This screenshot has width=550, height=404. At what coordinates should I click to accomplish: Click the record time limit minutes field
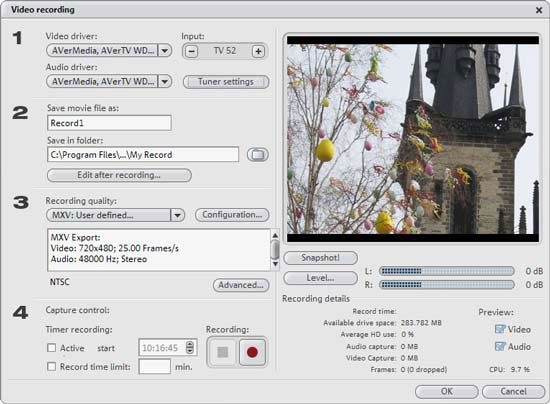click(155, 366)
